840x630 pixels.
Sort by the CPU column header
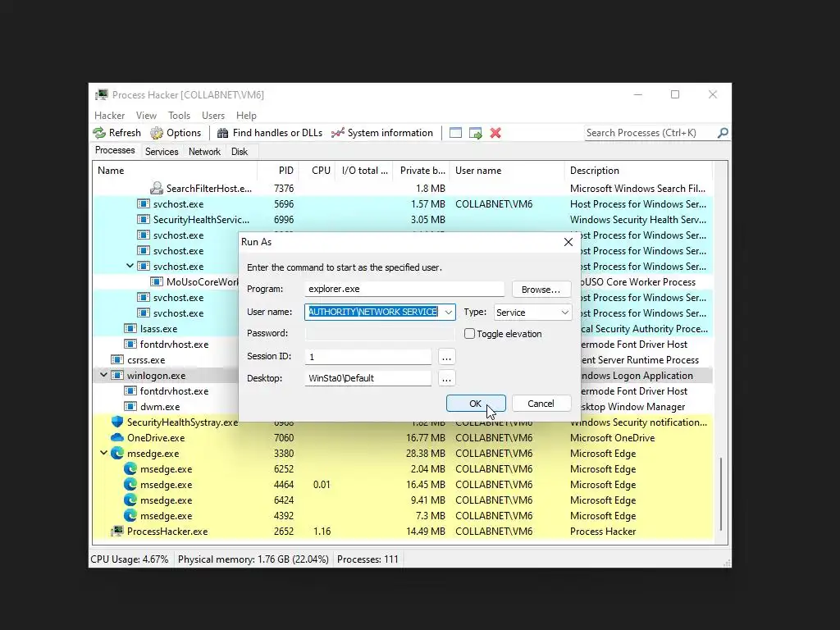pos(317,171)
